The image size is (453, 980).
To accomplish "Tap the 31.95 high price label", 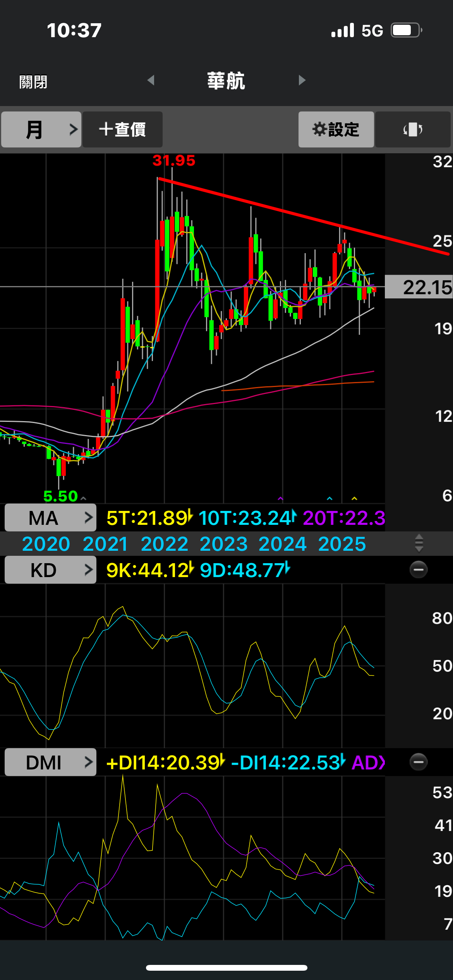I will pos(174,160).
